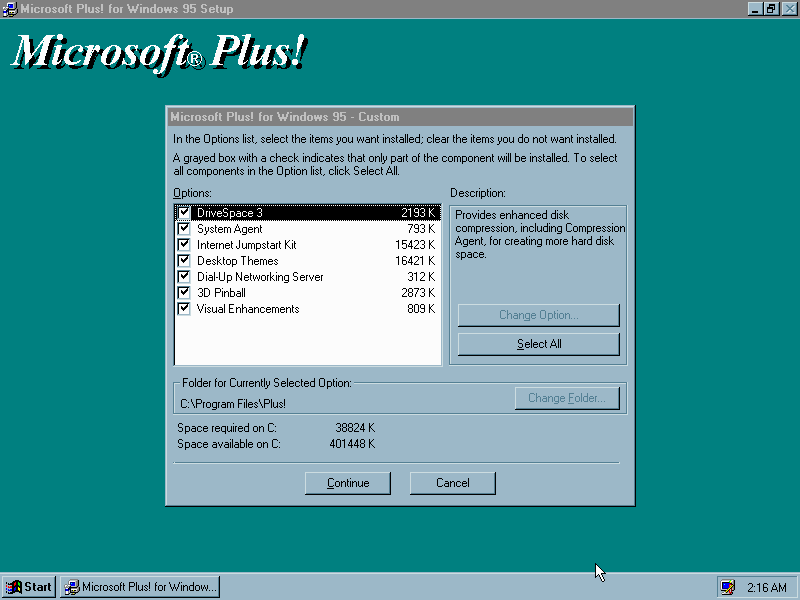
Task: Cancel the Plus! setup
Action: (453, 483)
